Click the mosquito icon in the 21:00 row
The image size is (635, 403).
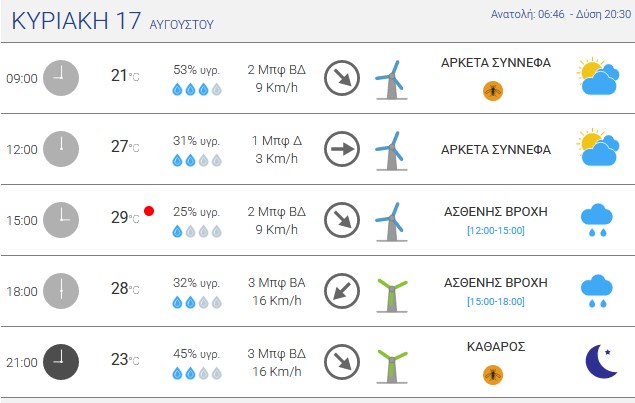tap(493, 375)
